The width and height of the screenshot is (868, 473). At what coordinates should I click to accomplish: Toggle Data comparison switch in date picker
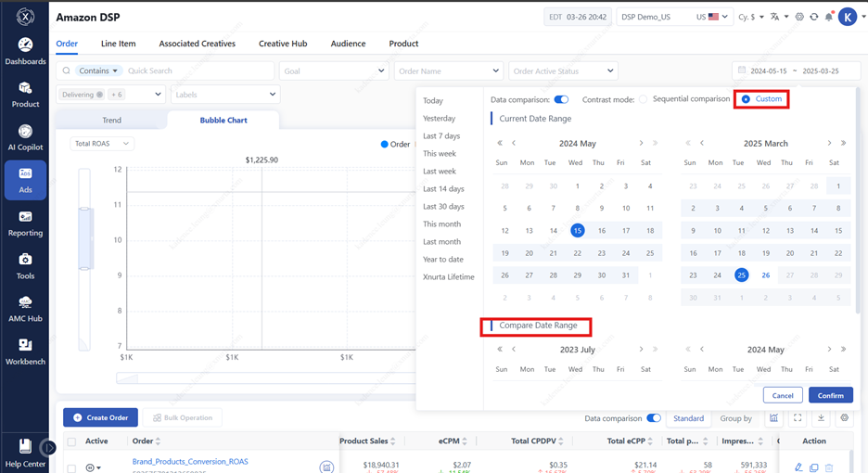coord(561,99)
